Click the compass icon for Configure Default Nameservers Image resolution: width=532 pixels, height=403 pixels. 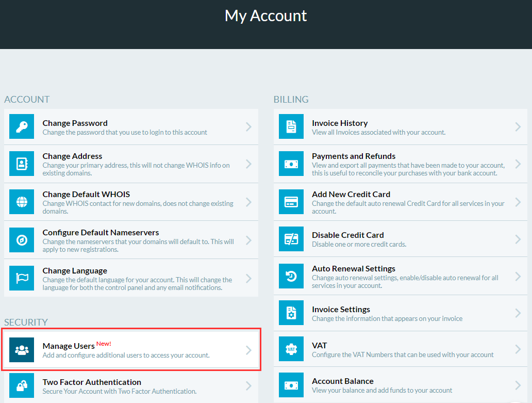pyautogui.click(x=22, y=240)
